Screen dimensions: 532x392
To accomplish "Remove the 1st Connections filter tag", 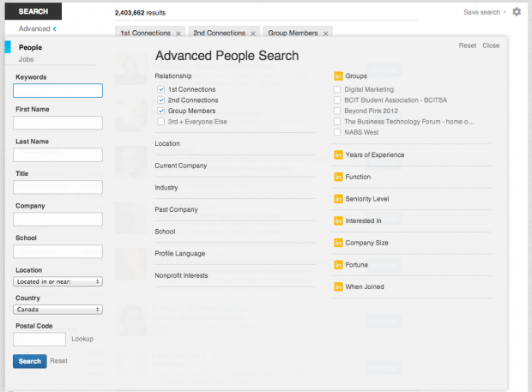I will click(x=178, y=33).
